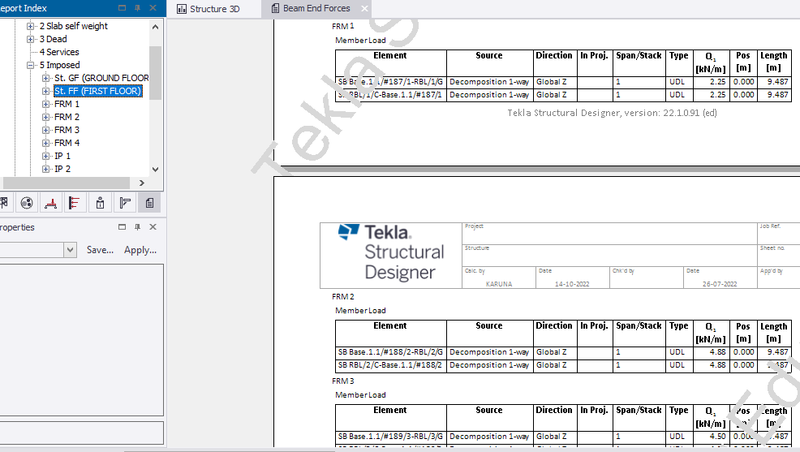Expand the 2 Slab self weight node
Image resolution: width=800 pixels, height=452 pixels.
point(31,26)
